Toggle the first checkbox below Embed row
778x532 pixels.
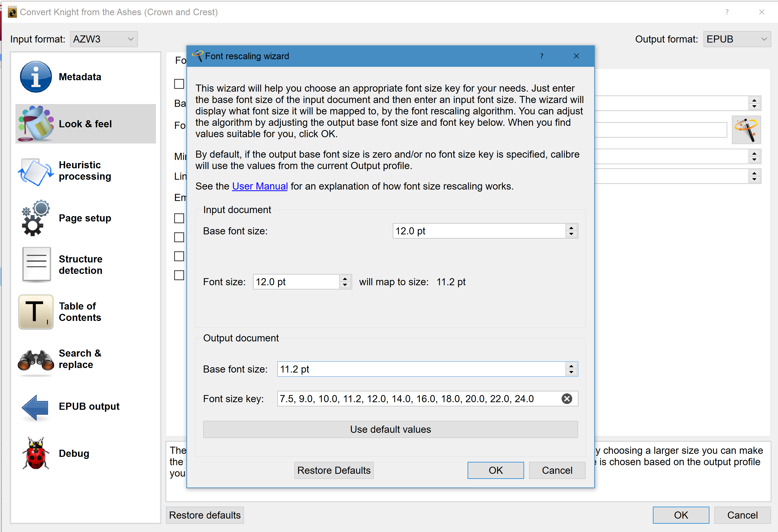click(x=179, y=218)
